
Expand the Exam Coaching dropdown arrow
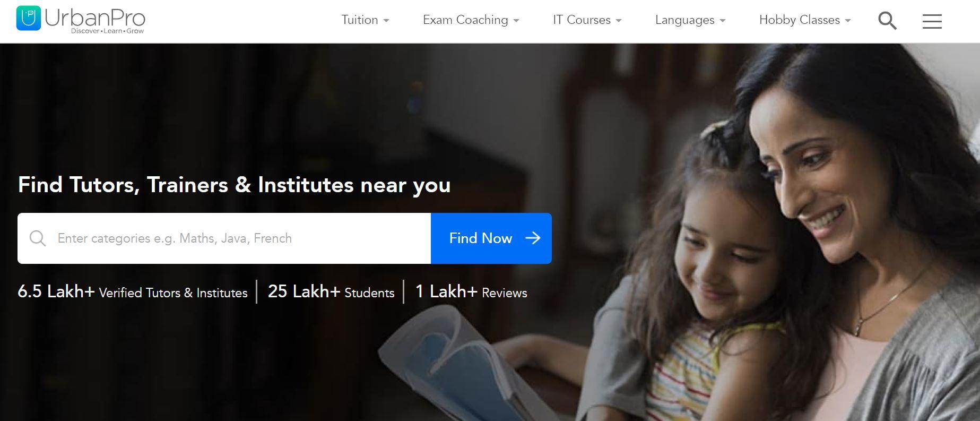click(x=516, y=21)
